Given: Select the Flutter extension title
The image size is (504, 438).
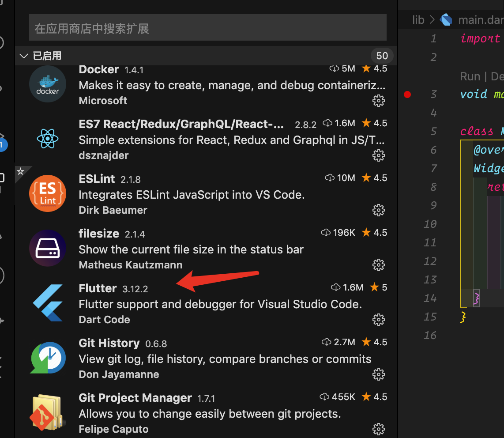Looking at the screenshot, I should tap(98, 288).
